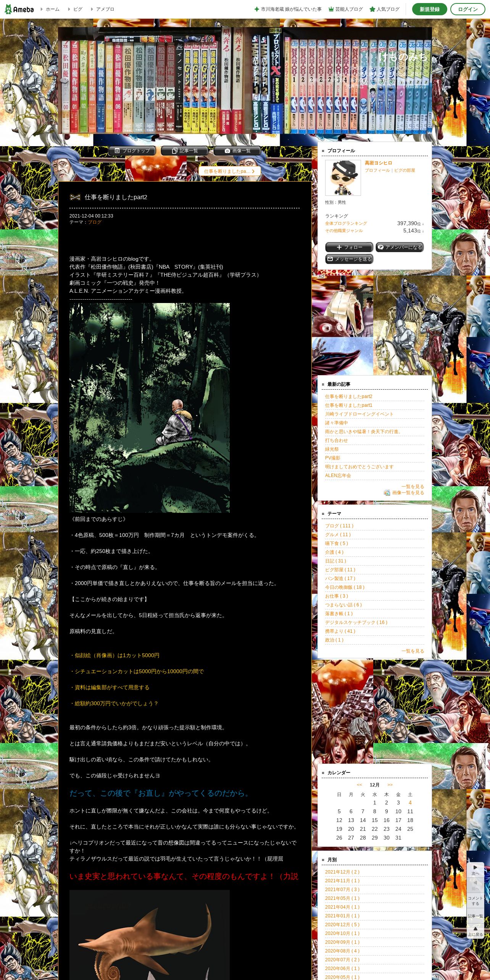Click the profile avatar image
490x980 pixels.
343,178
